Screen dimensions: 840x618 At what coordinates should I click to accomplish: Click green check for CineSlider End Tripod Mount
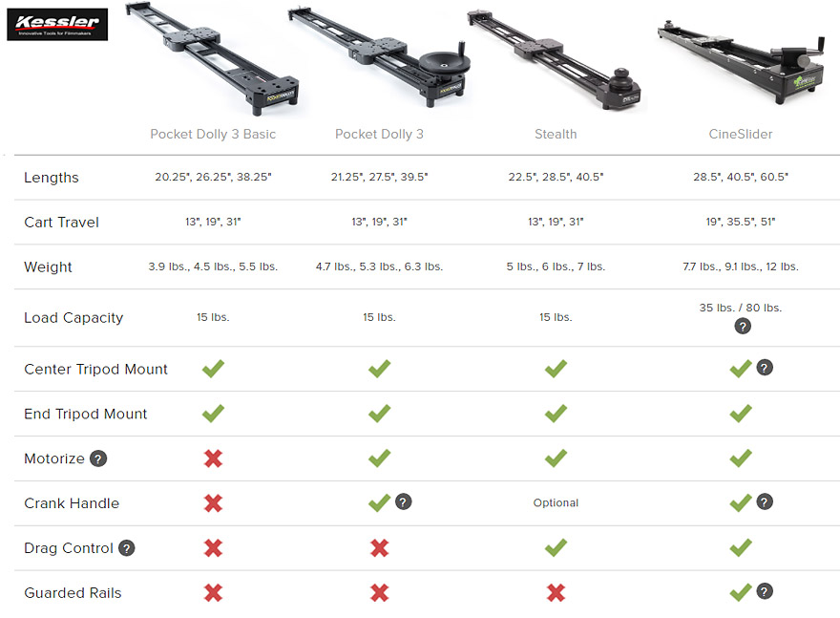[x=741, y=414]
